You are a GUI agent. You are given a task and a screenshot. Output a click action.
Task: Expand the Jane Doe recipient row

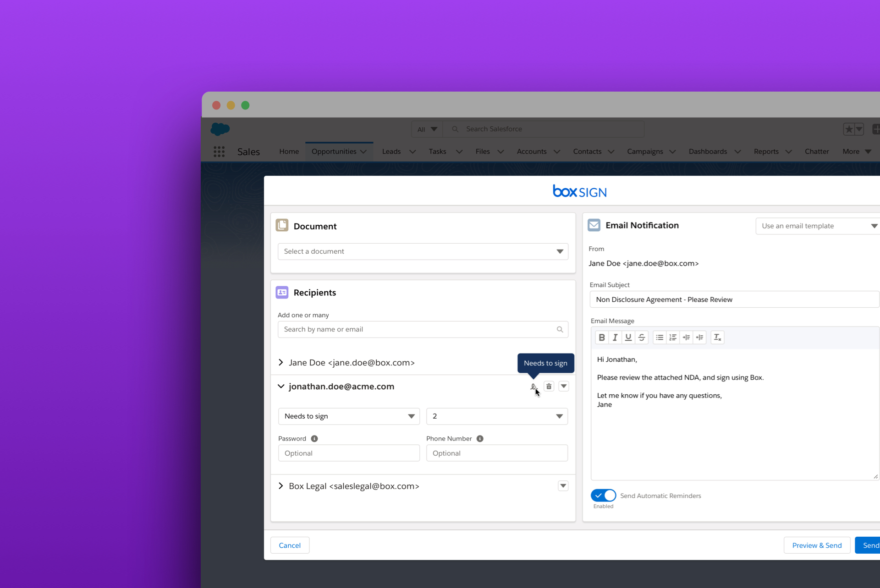pos(280,362)
